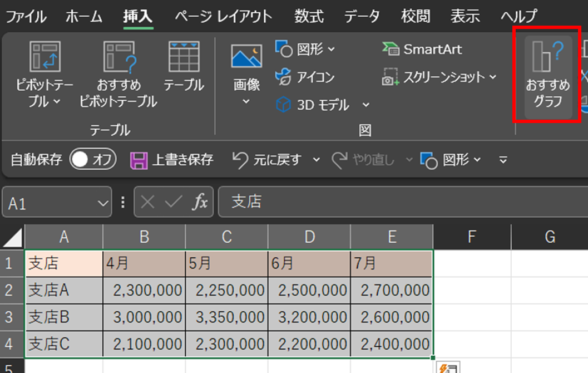Select column G header
Viewport: 588px width, 373px height.
coord(550,237)
